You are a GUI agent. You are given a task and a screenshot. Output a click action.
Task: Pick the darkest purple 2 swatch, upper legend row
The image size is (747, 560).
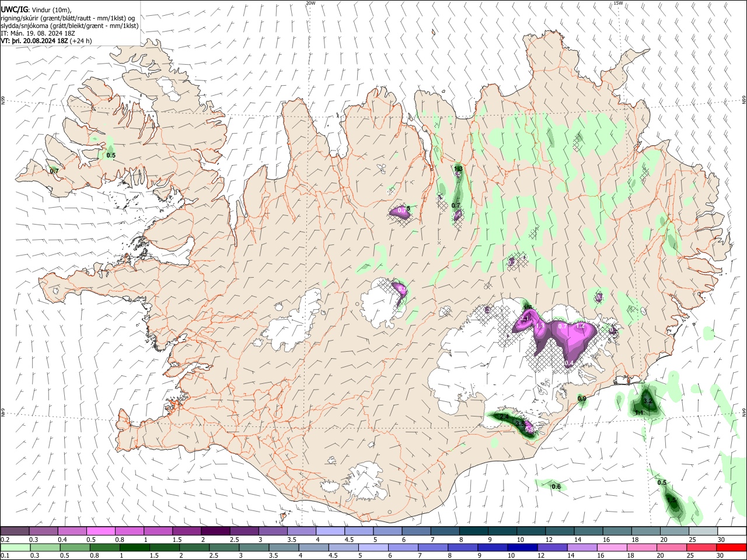(215, 531)
